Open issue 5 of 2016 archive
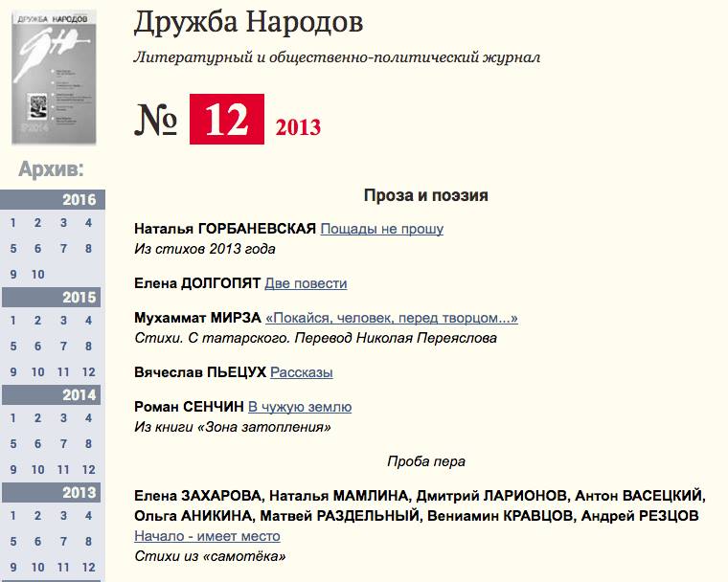Viewport: 728px width, 582px height. (13, 249)
